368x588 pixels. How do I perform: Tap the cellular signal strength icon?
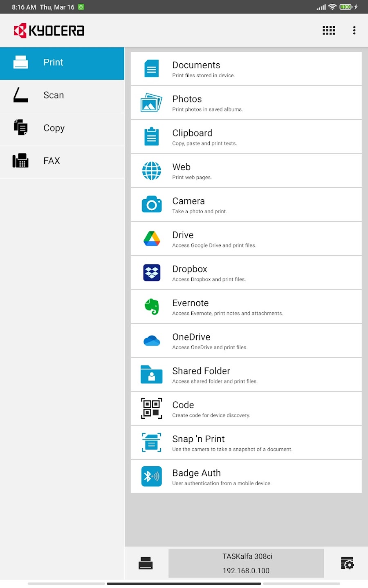(321, 7)
